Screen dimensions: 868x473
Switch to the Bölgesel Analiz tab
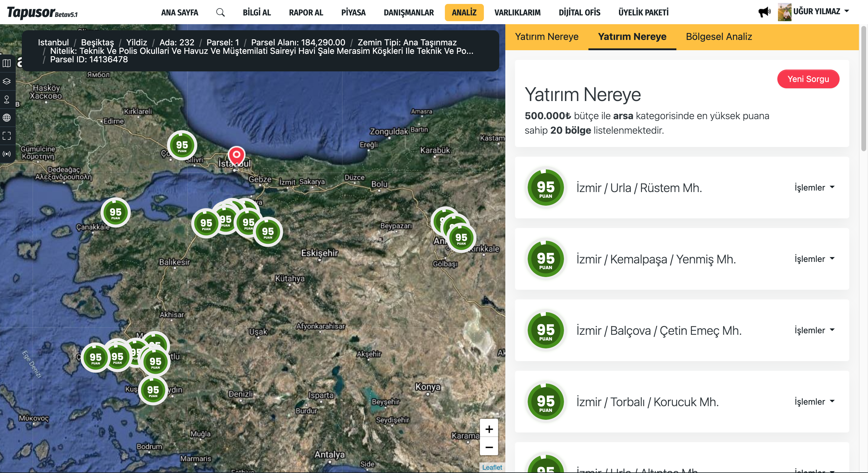point(719,36)
